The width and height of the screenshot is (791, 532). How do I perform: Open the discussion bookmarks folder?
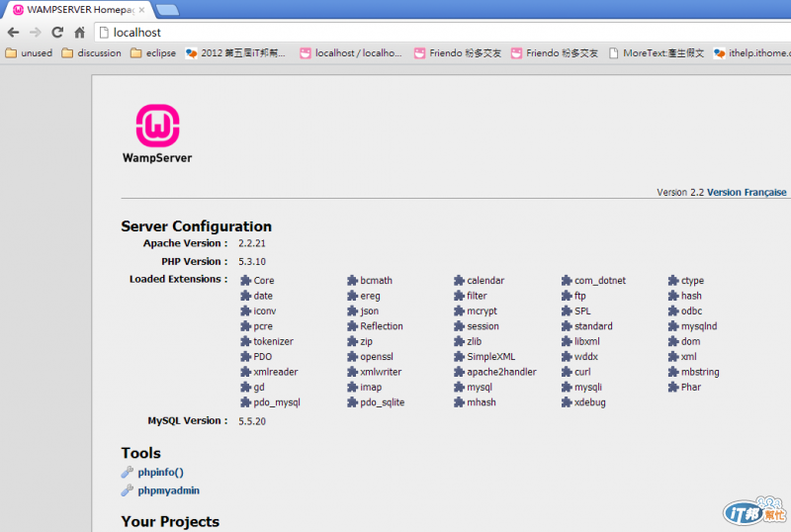(x=91, y=53)
